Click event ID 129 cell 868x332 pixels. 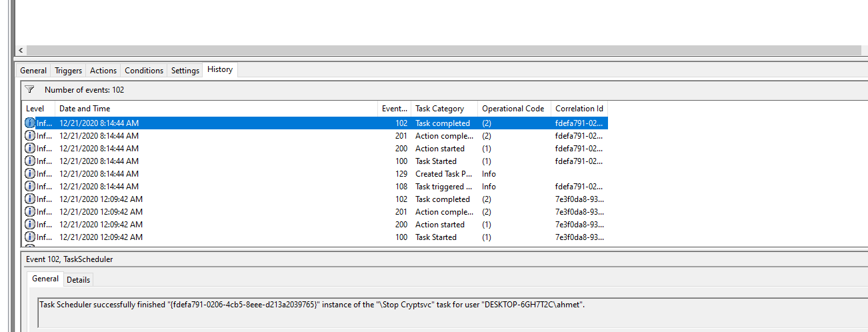tap(401, 174)
